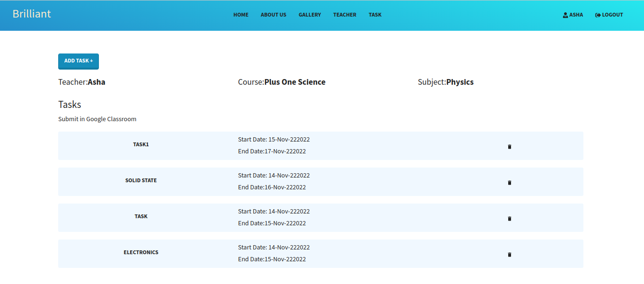
Task: Click the End Date:17-Nov-222022 text
Action: pos(272,151)
